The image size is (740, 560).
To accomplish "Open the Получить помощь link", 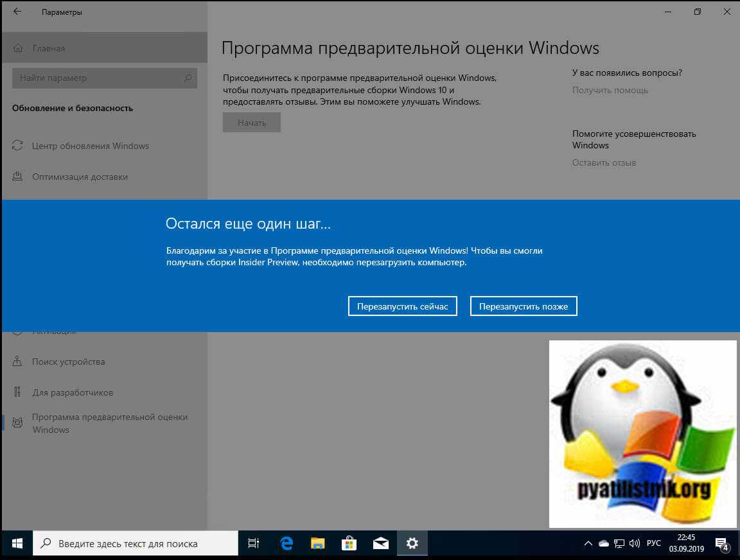I will [610, 90].
